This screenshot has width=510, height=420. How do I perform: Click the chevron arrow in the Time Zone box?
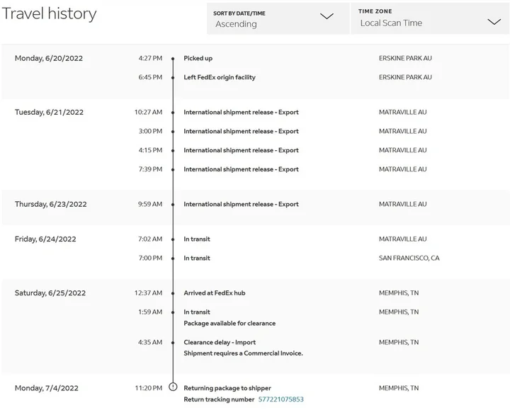point(494,22)
